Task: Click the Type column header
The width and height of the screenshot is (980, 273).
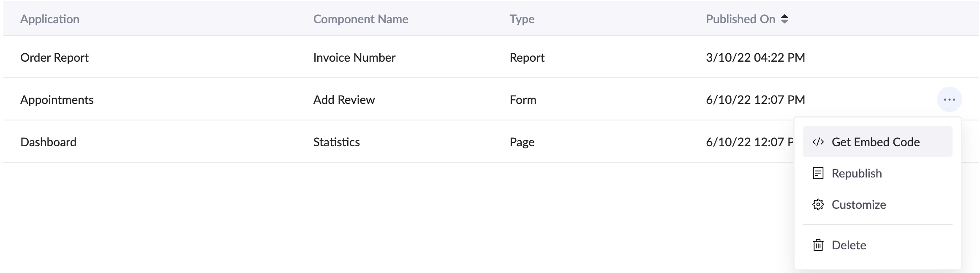Action: click(522, 19)
